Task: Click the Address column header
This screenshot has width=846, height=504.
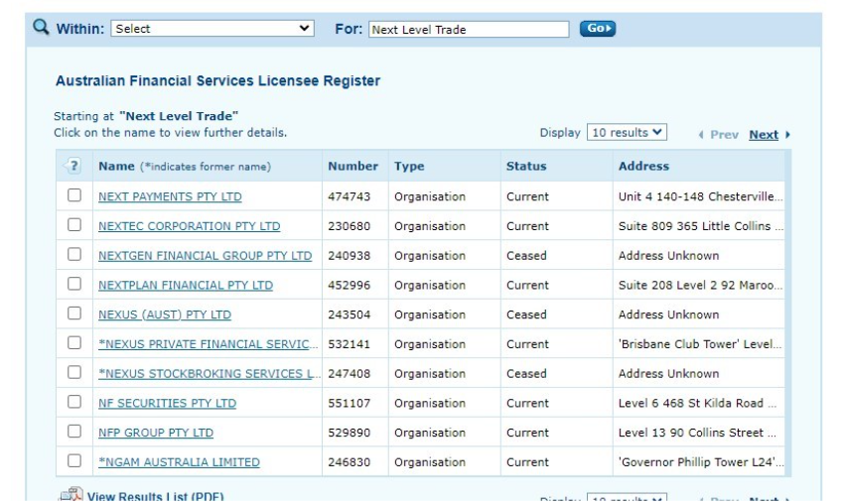Action: 643,166
